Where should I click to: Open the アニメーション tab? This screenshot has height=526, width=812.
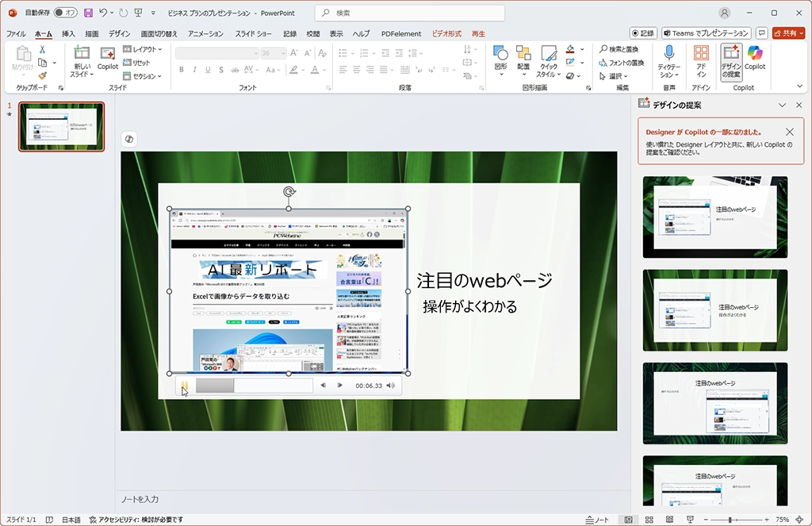[x=205, y=33]
